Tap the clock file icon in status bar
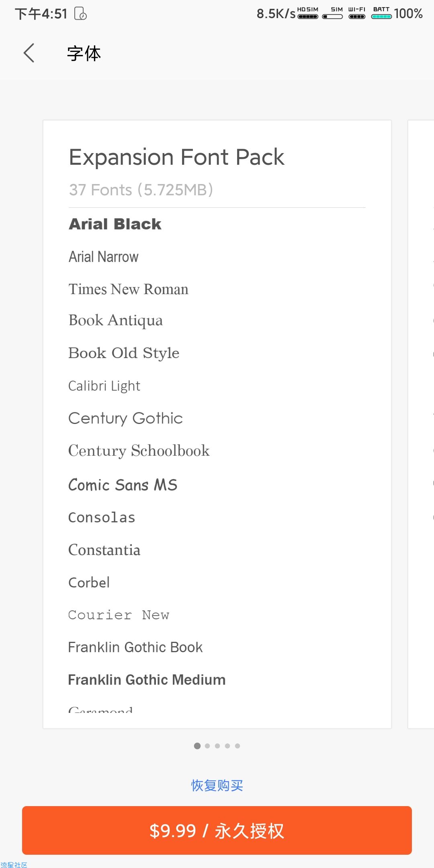 point(81,14)
